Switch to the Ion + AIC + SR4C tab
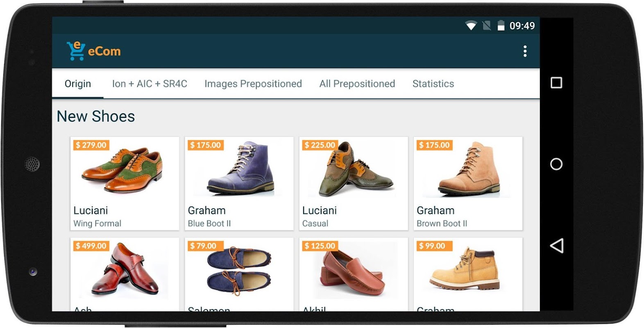644x328 pixels. tap(150, 84)
